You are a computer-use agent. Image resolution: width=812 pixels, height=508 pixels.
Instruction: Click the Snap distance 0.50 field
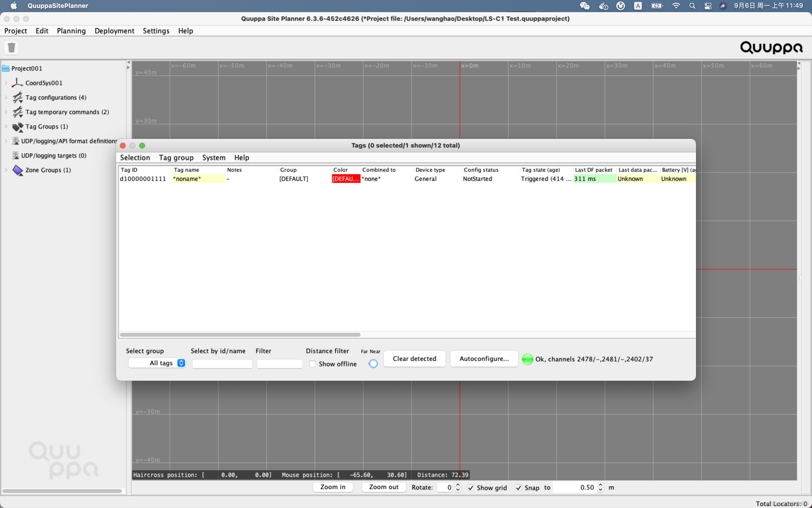575,487
